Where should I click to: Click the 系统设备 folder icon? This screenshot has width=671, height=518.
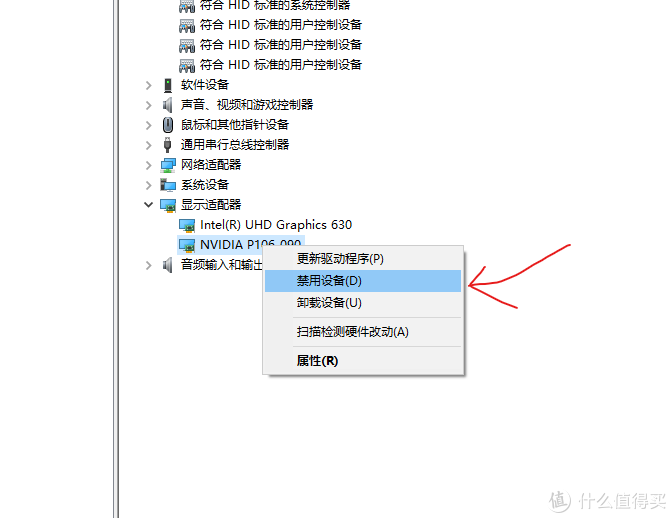(x=168, y=185)
